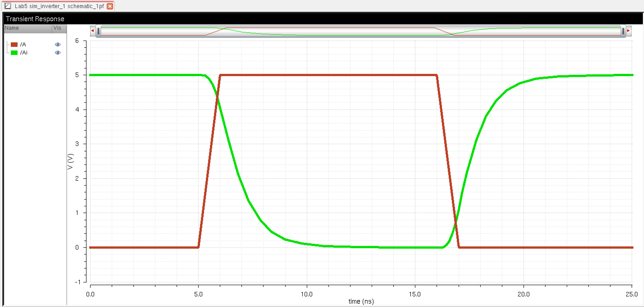Click the tree branch beside /A entry
The height and width of the screenshot is (307, 644).
8,45
